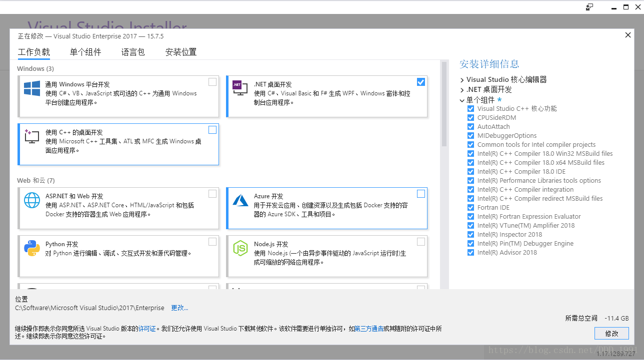This screenshot has width=644, height=360.
Task: Click the 更改... location link
Action: pyautogui.click(x=179, y=308)
